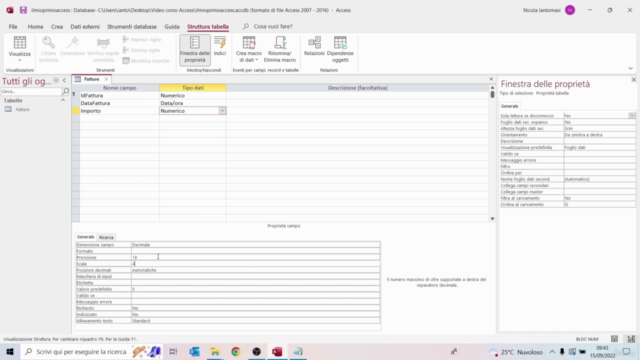This screenshot has width=640, height=360.
Task: Click Verifica regole convalida
Action: click(x=103, y=49)
